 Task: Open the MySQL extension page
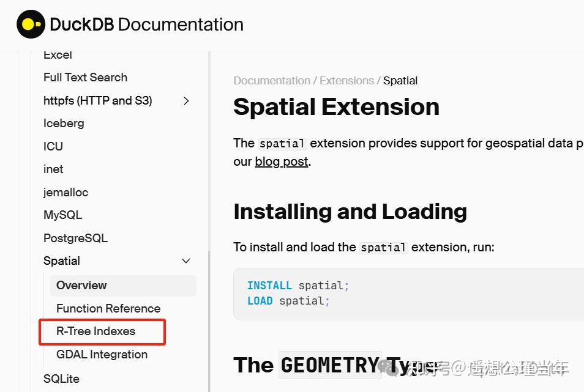tap(62, 215)
